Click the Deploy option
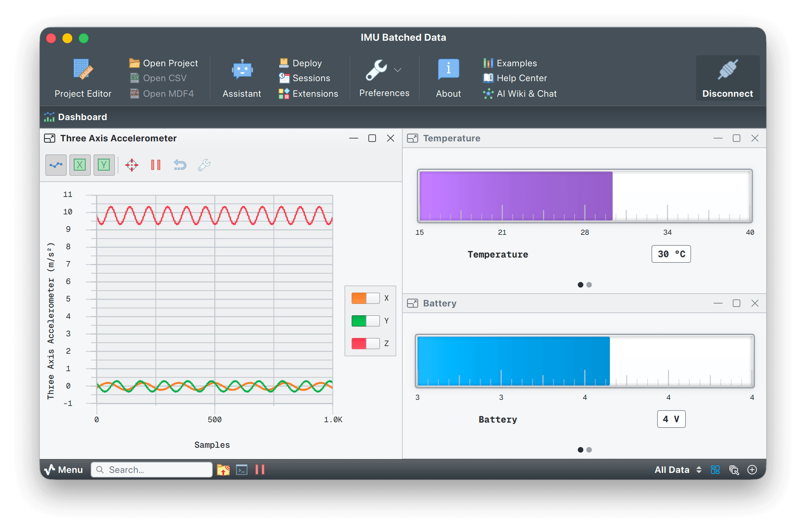Image resolution: width=806 pixels, height=532 pixels. click(301, 63)
